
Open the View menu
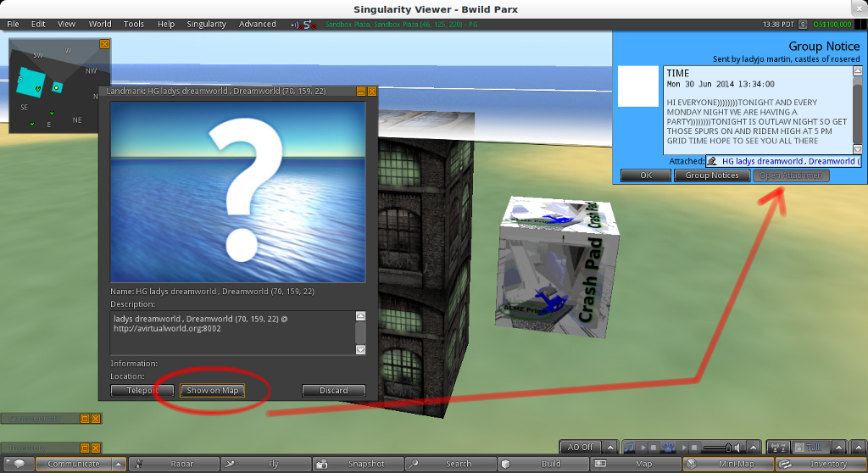tap(66, 24)
